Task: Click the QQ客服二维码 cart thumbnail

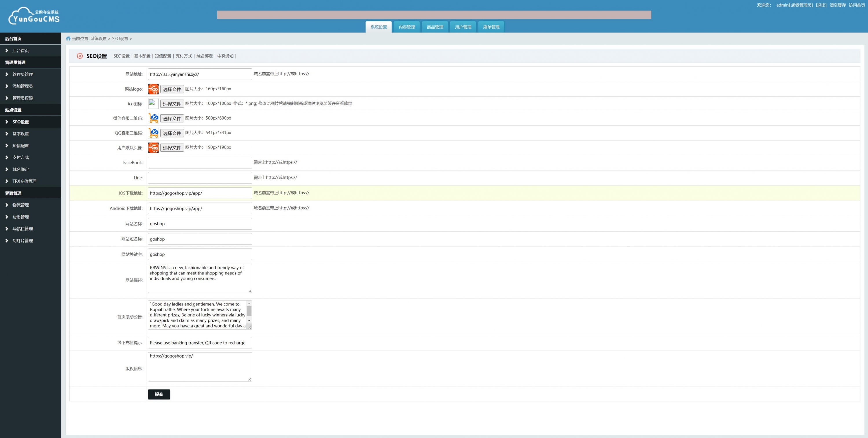Action: (153, 133)
